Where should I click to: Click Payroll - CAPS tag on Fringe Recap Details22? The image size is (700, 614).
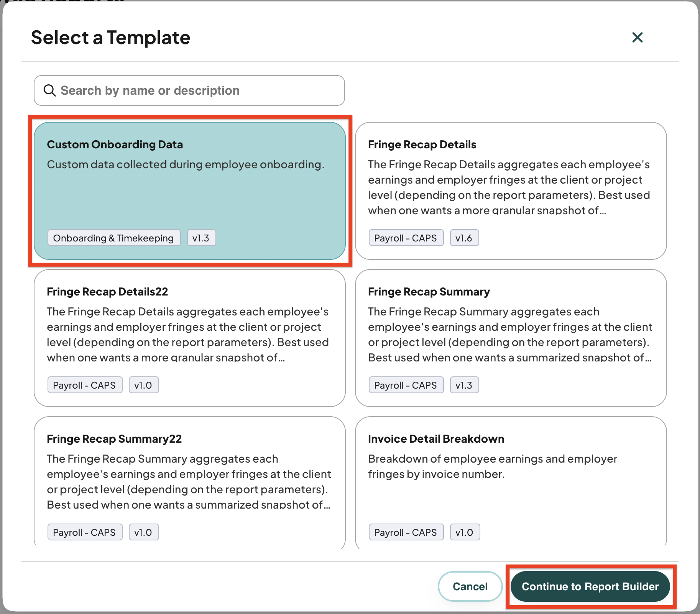pyautogui.click(x=85, y=385)
